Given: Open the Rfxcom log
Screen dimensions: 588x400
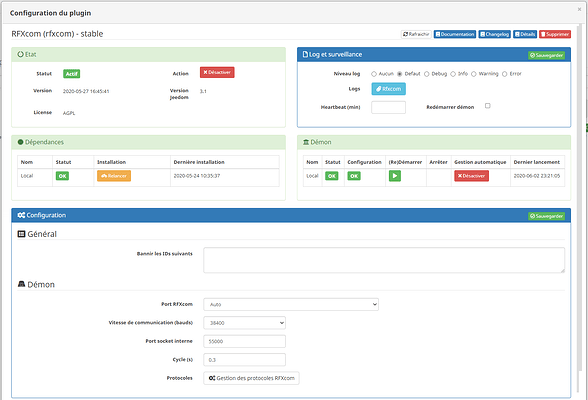Looking at the screenshot, I should pos(388,89).
